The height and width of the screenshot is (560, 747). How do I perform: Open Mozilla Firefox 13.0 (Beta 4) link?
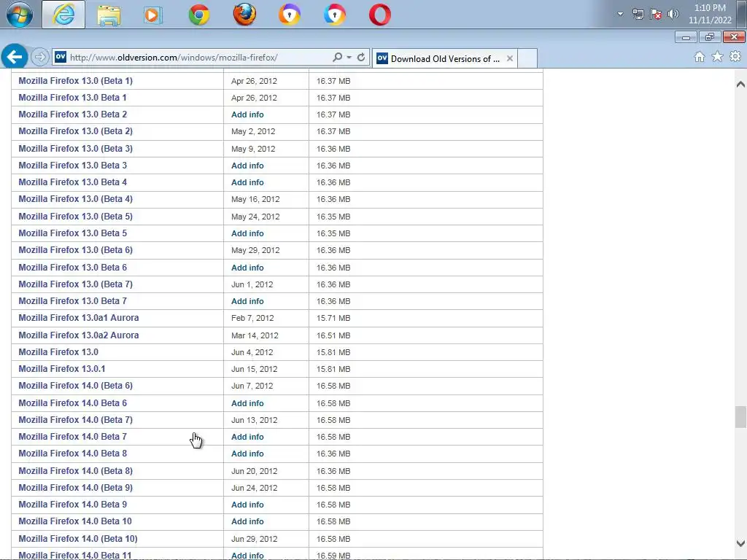pyautogui.click(x=75, y=198)
